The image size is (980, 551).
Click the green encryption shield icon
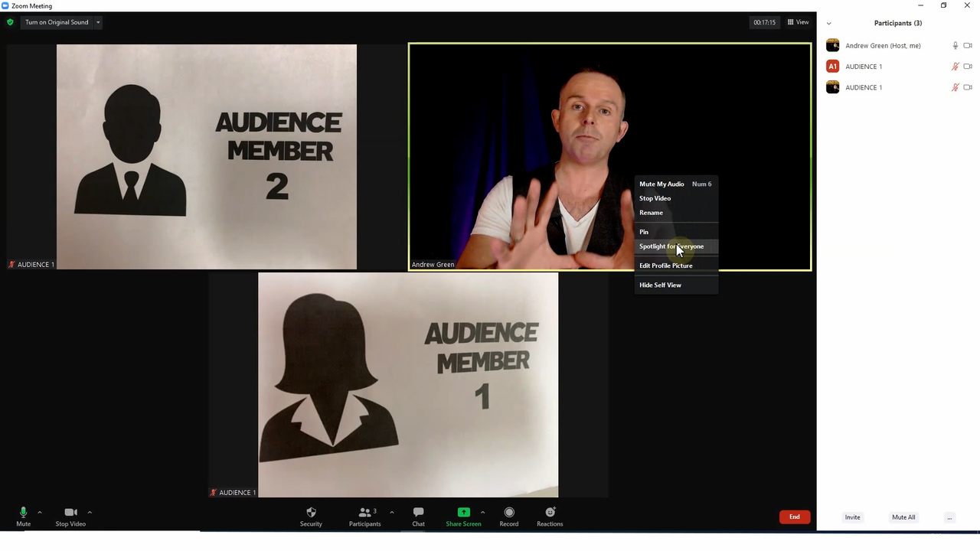(x=10, y=22)
